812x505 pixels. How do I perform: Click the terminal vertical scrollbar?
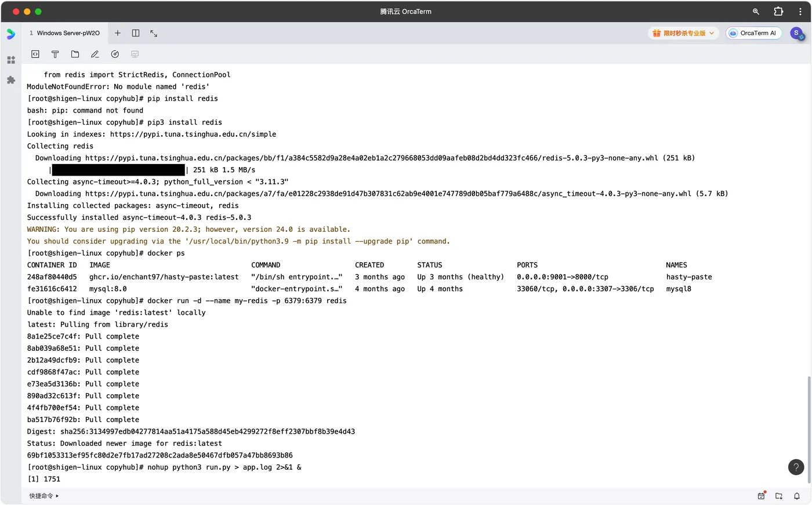click(x=809, y=429)
